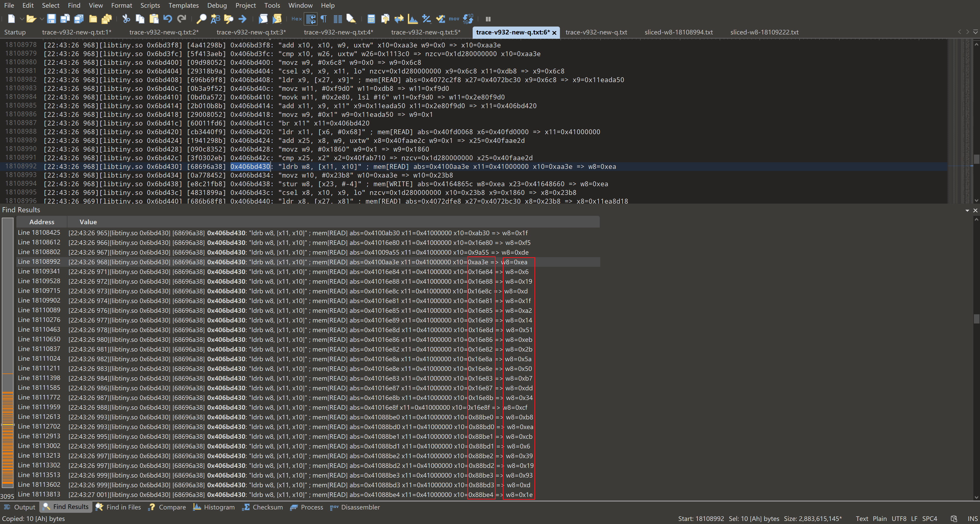Open the Calculator toolbar icon

371,19
